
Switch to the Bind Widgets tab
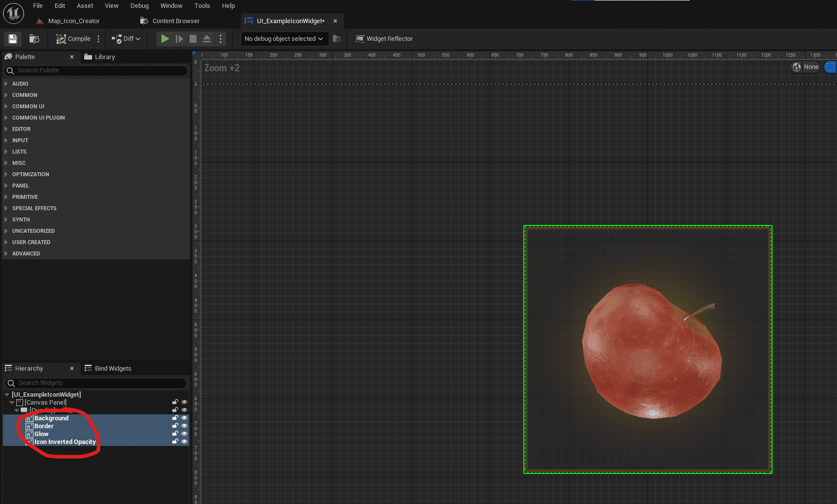click(x=108, y=369)
